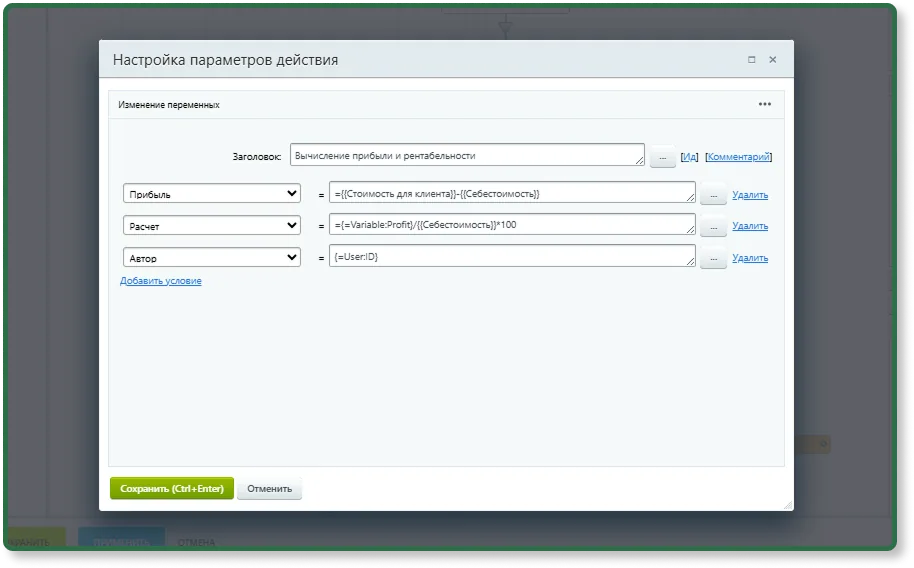The height and width of the screenshot is (568, 914).
Task: Open value picker for Автор row
Action: (x=713, y=258)
